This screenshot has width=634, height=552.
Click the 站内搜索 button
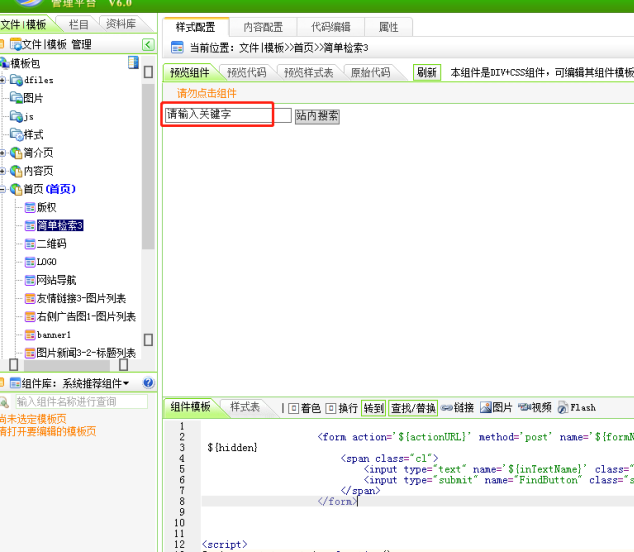click(317, 116)
